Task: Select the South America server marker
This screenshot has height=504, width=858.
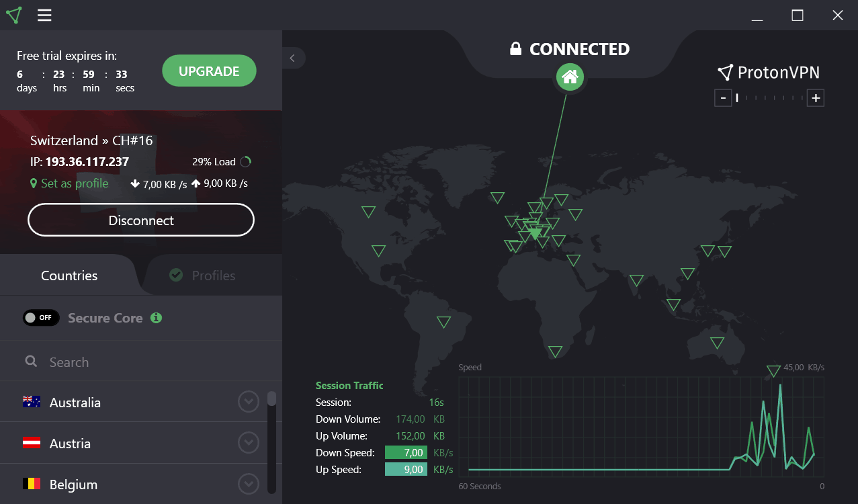Action: (x=443, y=322)
